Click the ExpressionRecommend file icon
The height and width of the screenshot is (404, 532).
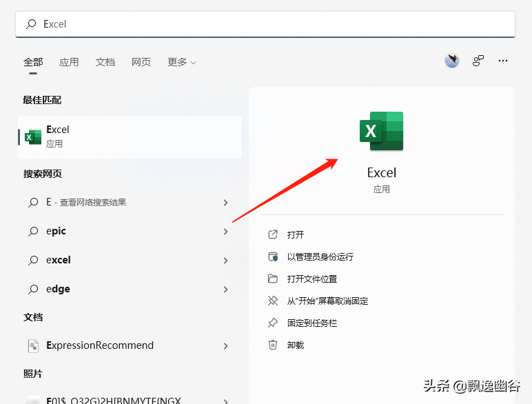(x=33, y=346)
